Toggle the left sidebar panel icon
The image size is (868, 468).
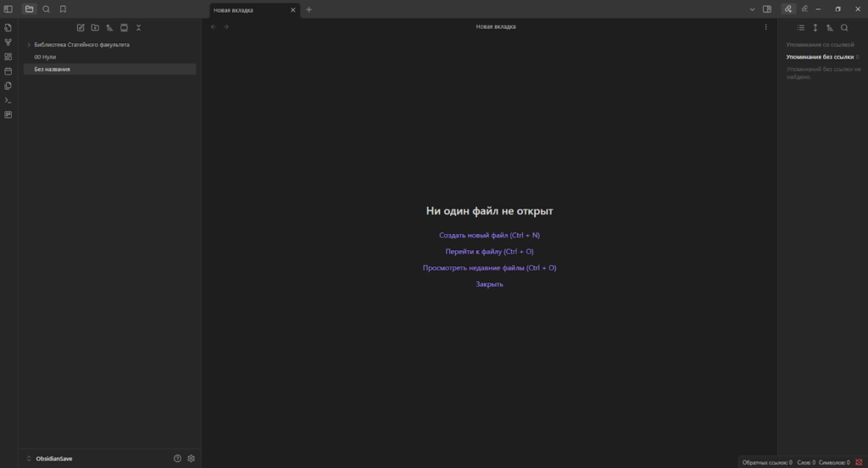[x=8, y=9]
